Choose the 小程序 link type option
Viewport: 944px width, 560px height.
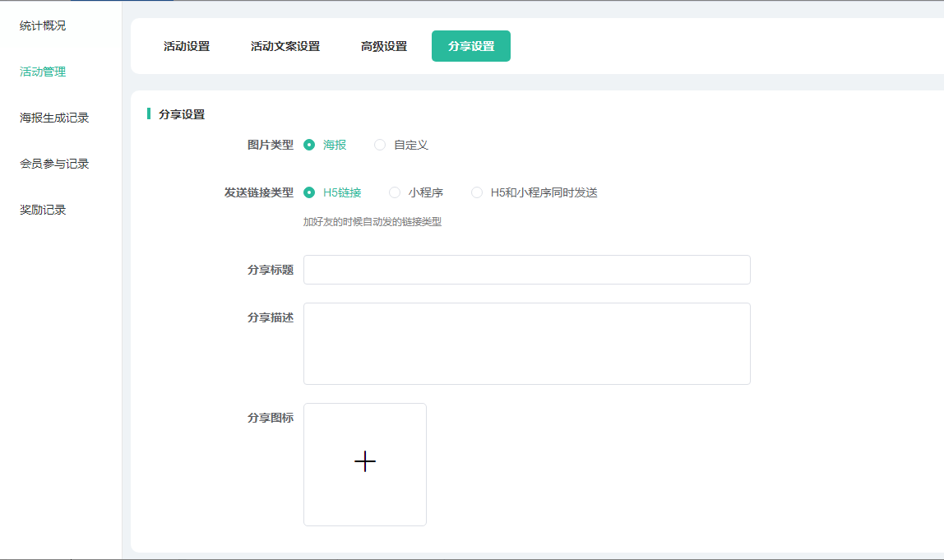[395, 192]
